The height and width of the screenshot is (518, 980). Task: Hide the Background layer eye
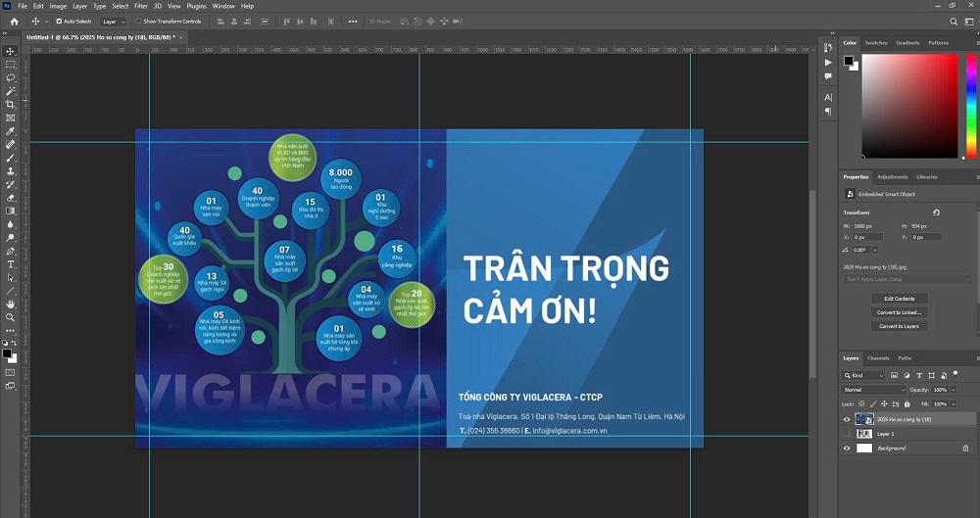(847, 448)
